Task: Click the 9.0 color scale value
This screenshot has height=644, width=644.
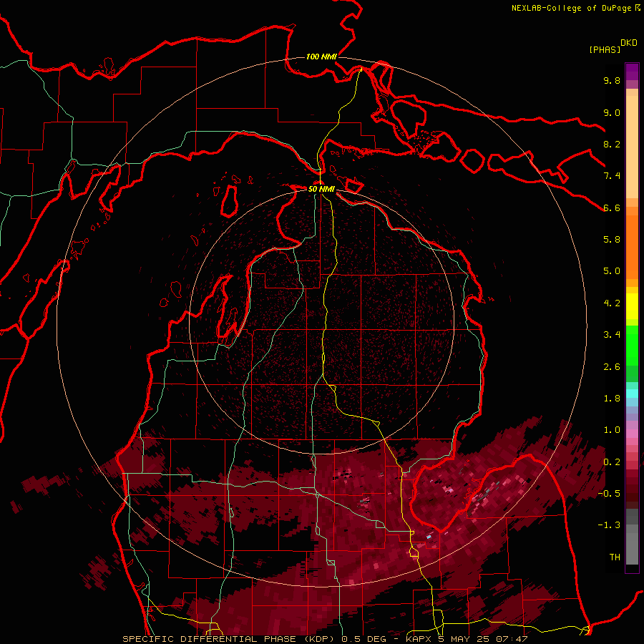Action: coord(612,112)
